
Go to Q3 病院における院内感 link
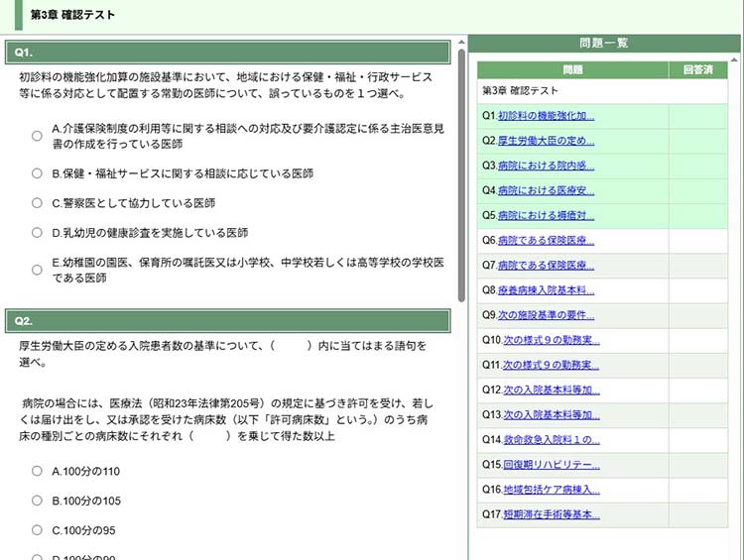point(546,166)
